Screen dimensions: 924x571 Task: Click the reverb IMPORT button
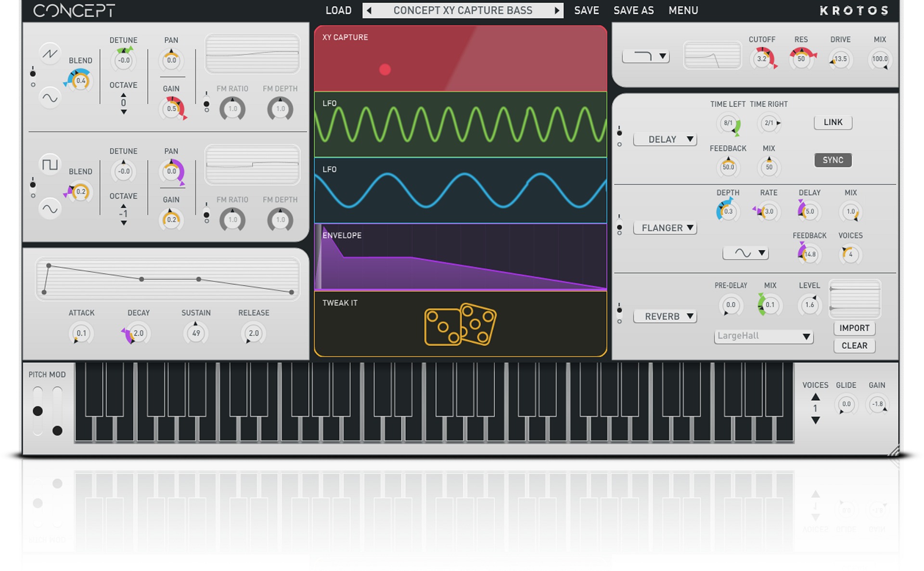tap(854, 328)
